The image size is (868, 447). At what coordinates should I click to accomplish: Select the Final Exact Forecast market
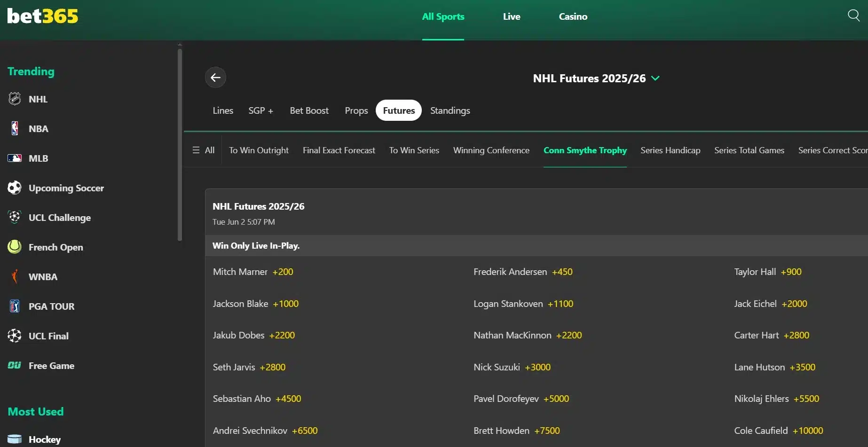pos(339,150)
